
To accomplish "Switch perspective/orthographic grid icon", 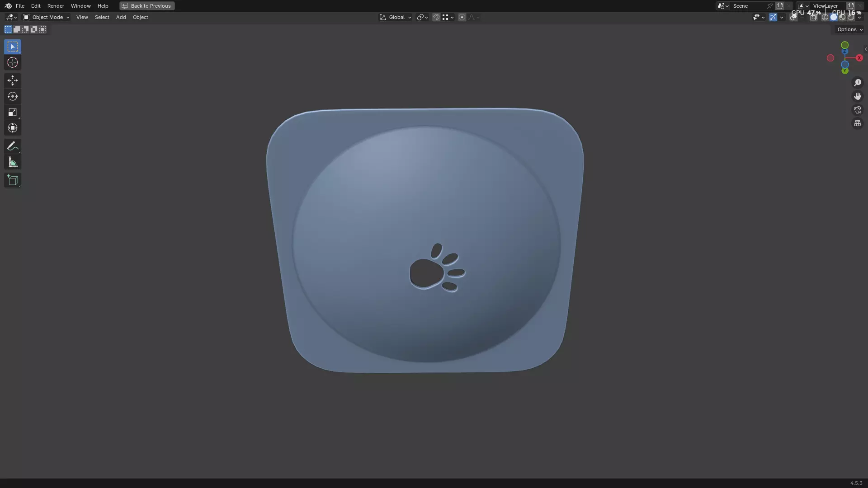I will pos(858,123).
